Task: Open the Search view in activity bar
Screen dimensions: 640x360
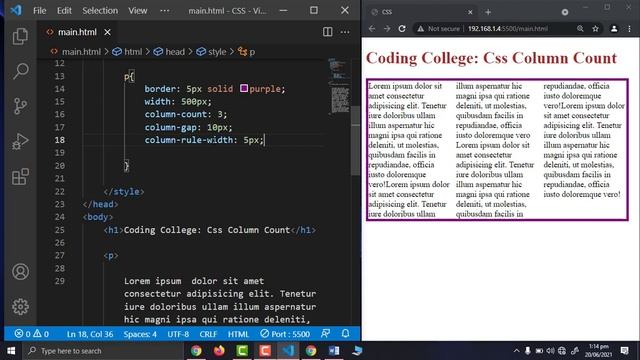Action: point(20,71)
